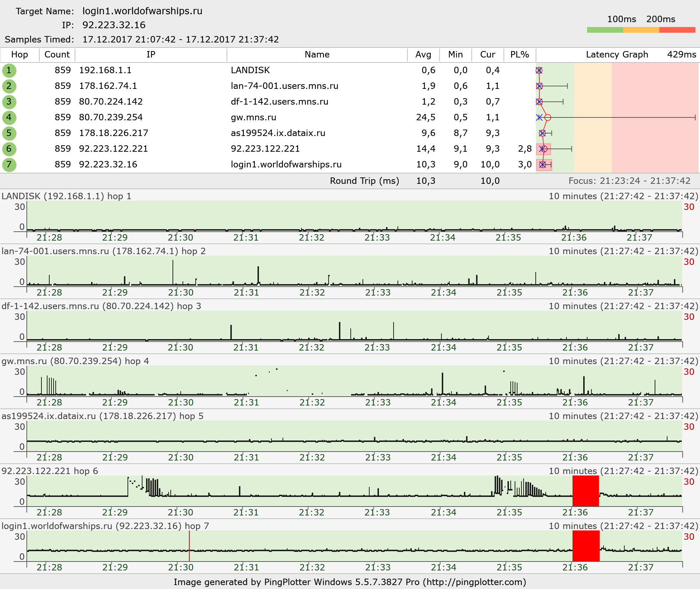
Task: Click the green hop 3 circle icon
Action: (9, 102)
